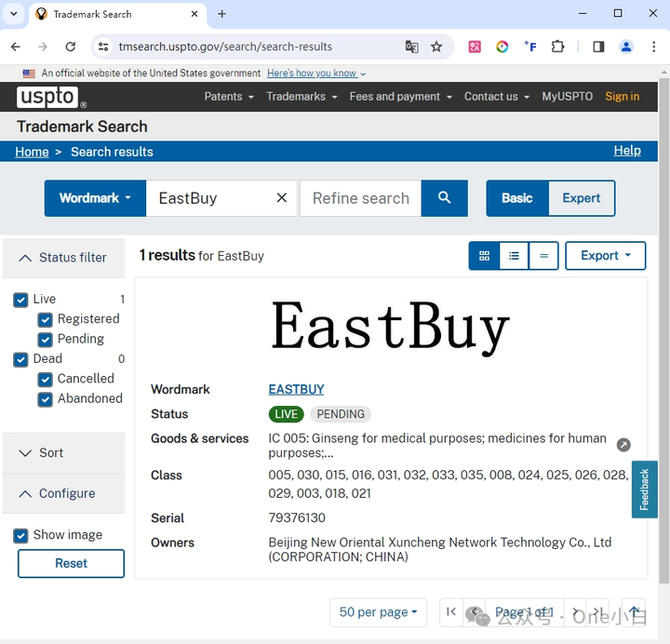This screenshot has height=644, width=670.
Task: Open the Feedback side tab
Action: [x=644, y=490]
